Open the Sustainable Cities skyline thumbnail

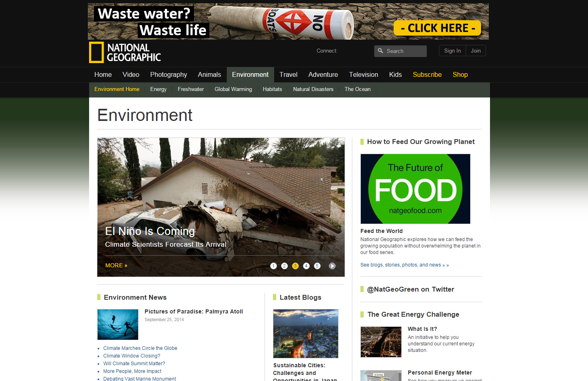coord(306,334)
